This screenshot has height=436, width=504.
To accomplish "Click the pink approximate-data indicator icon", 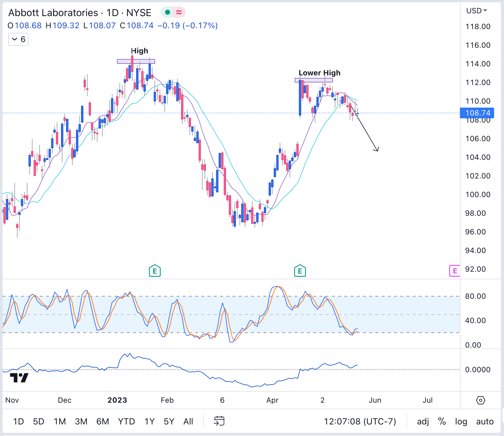I will (179, 12).
